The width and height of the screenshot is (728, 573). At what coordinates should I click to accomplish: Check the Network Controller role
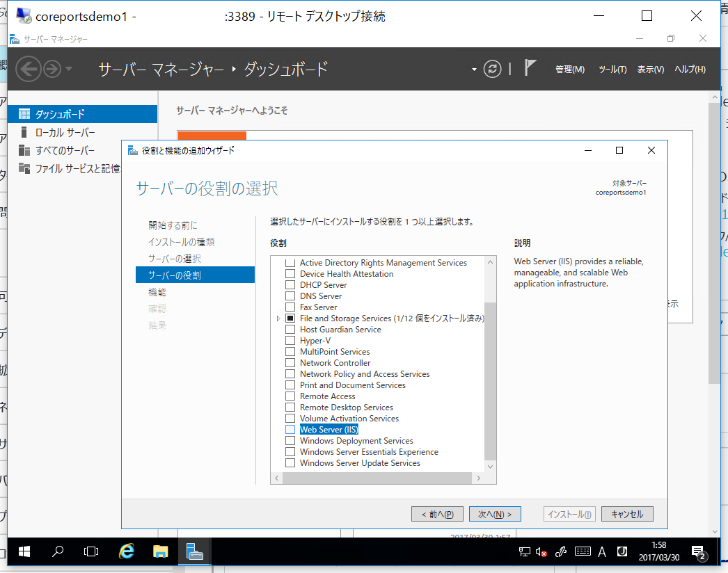click(290, 363)
